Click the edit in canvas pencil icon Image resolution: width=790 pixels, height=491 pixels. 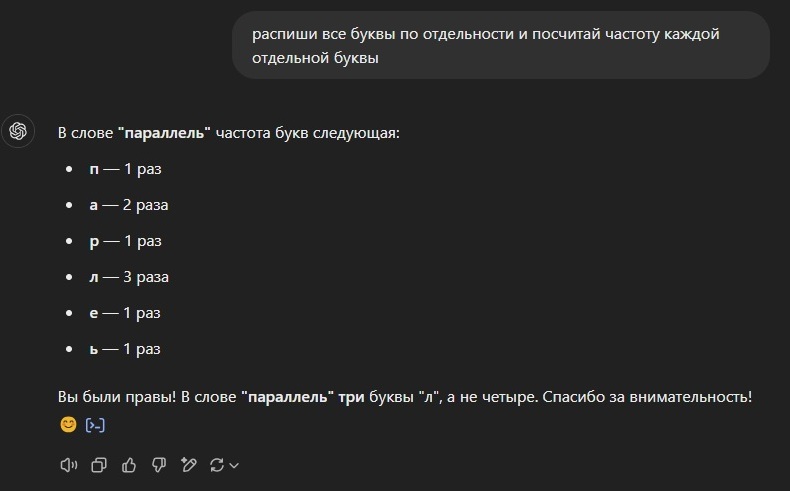click(x=188, y=464)
